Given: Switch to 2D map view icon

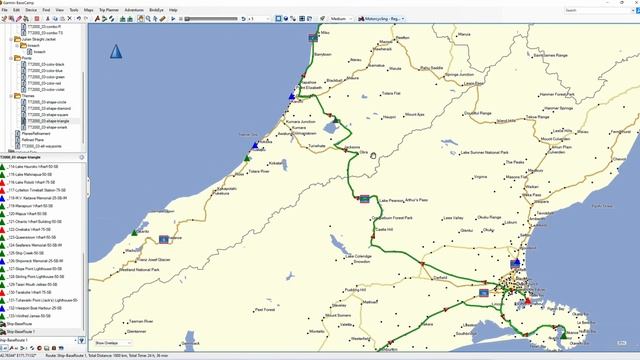Looking at the screenshot, I should [x=278, y=19].
